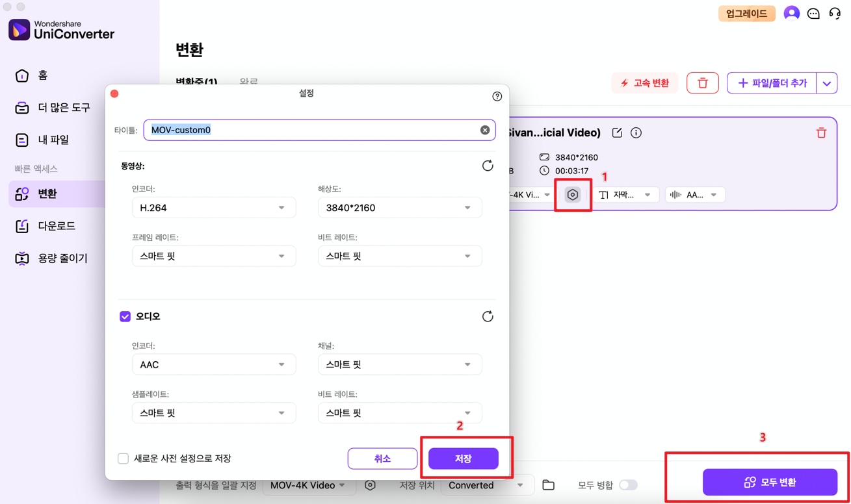Open the subtitle (자막) dropdown on file item
Screen dimensions: 851x504
coord(625,195)
